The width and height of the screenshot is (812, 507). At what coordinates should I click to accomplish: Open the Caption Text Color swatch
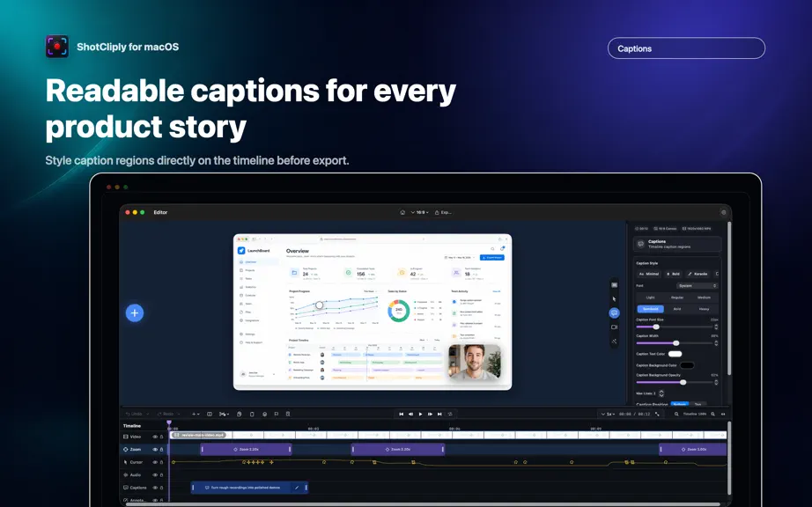[675, 354]
